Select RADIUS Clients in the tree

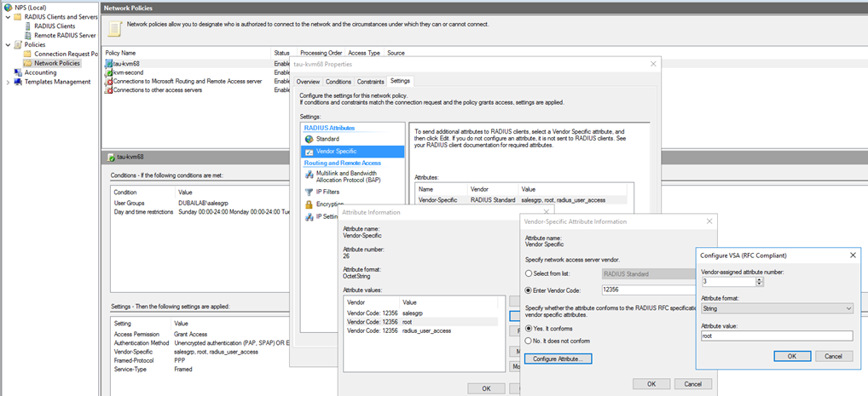54,26
